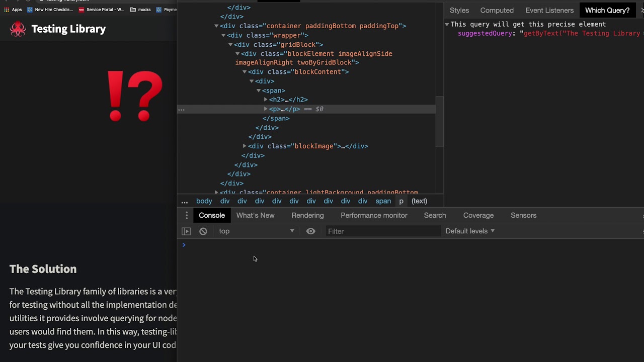Open the Service Portal bookmark
This screenshot has width=644, height=362.
[x=101, y=10]
